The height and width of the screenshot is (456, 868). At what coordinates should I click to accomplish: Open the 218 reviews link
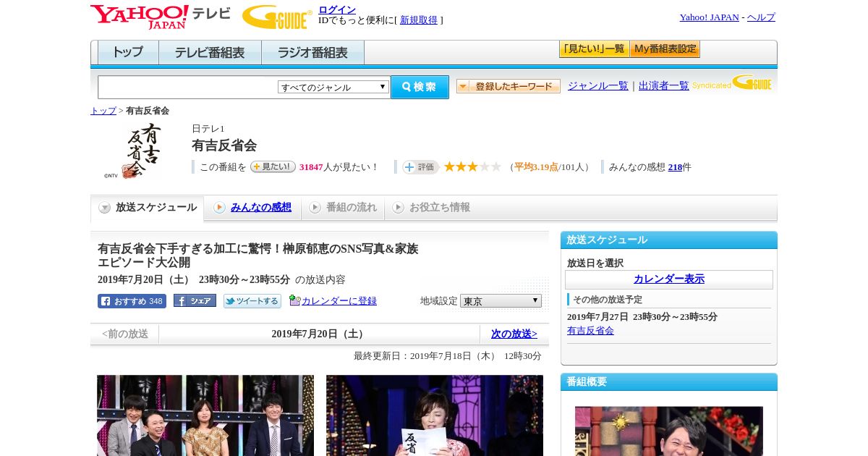[675, 167]
